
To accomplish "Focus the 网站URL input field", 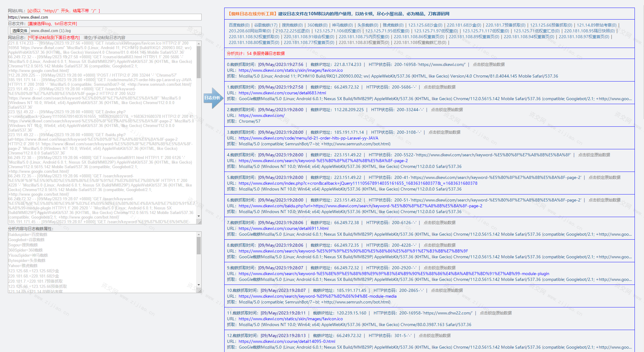I will [x=104, y=17].
